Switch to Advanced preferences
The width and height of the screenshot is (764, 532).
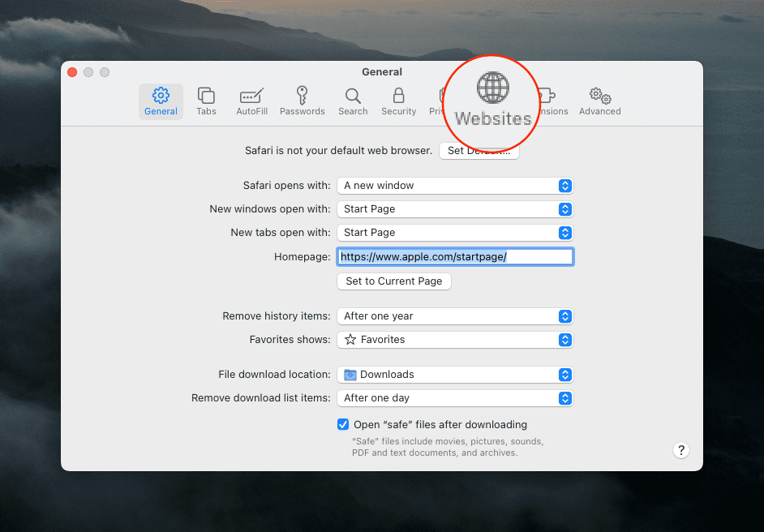599,99
